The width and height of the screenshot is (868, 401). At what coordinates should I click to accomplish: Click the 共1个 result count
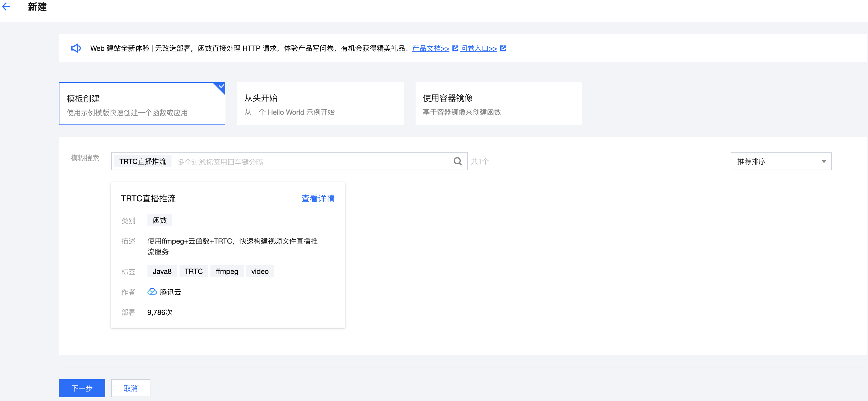pyautogui.click(x=479, y=162)
